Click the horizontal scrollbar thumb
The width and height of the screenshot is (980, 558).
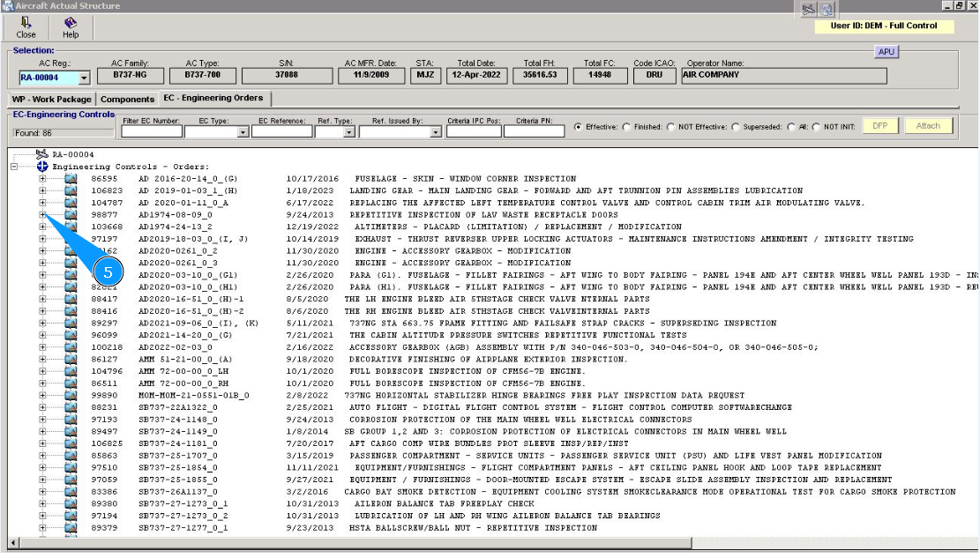[355, 542]
